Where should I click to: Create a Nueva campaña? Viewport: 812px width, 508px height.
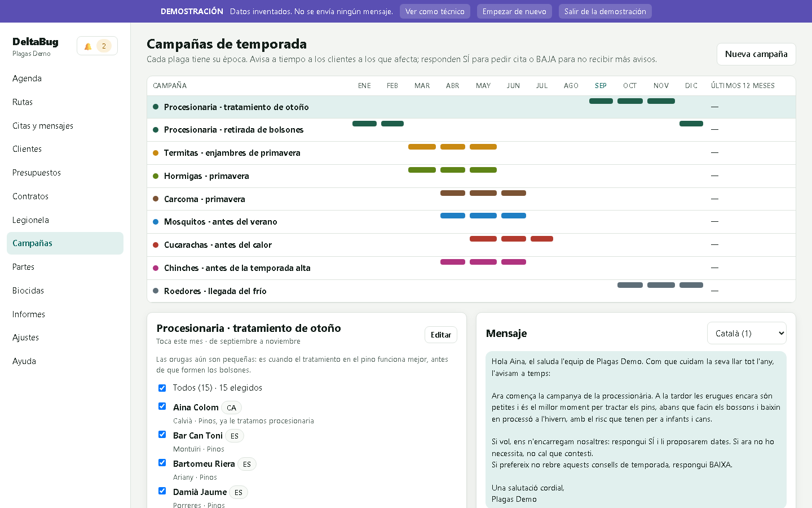coord(756,54)
